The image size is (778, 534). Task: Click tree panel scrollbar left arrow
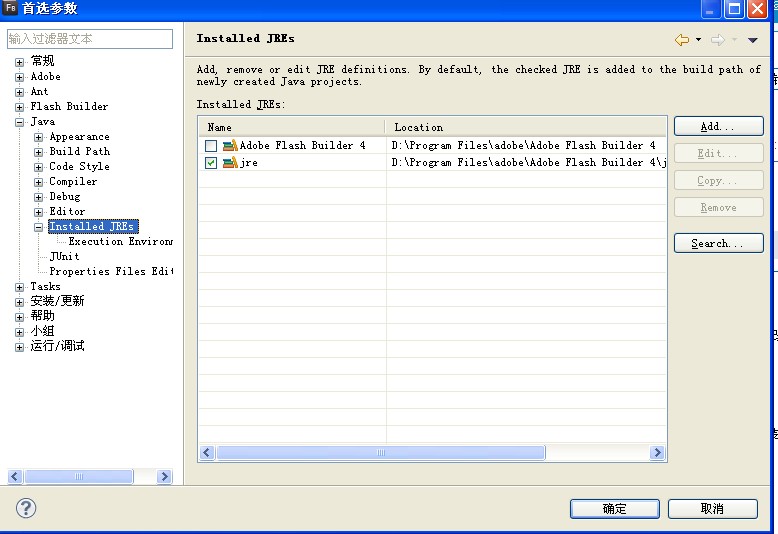pos(15,476)
